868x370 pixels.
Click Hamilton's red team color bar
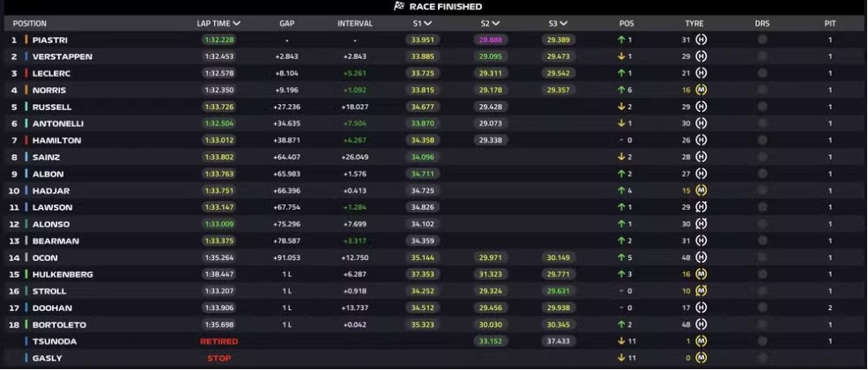(x=26, y=140)
